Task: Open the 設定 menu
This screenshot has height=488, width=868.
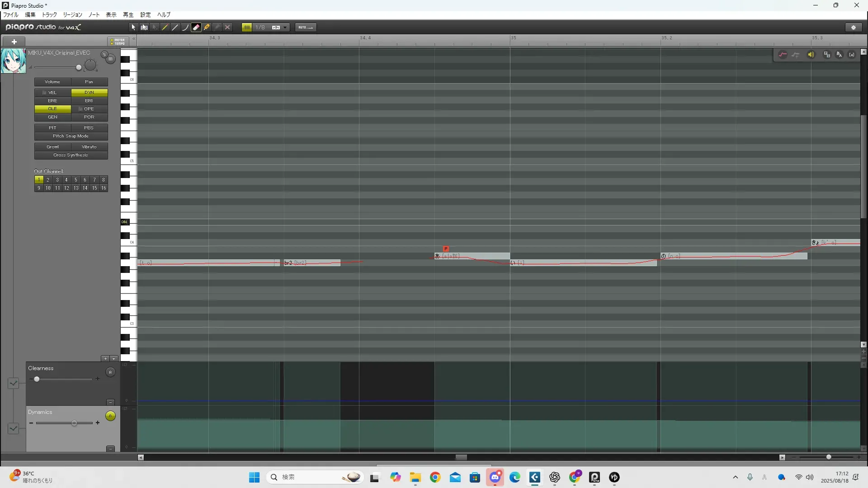Action: click(146, 15)
